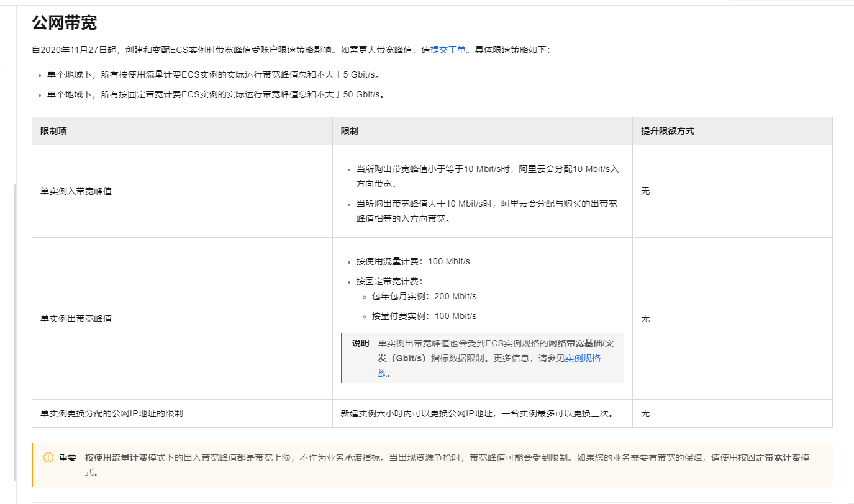
Task: Click the bold 按使用流量计费 text in the warning
Action: tap(116, 457)
